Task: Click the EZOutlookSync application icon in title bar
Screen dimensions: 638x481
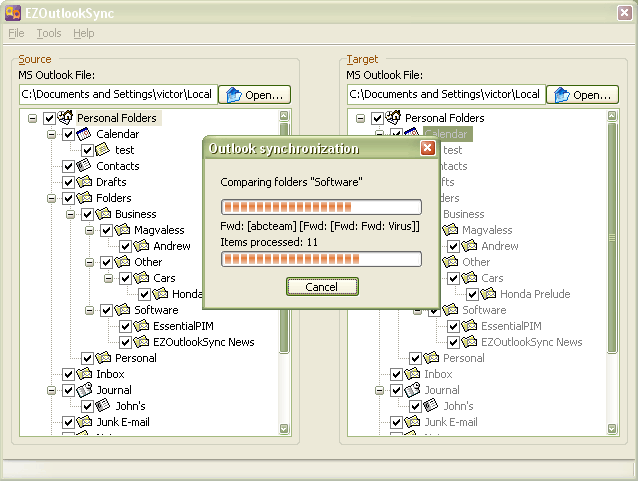Action: click(13, 13)
